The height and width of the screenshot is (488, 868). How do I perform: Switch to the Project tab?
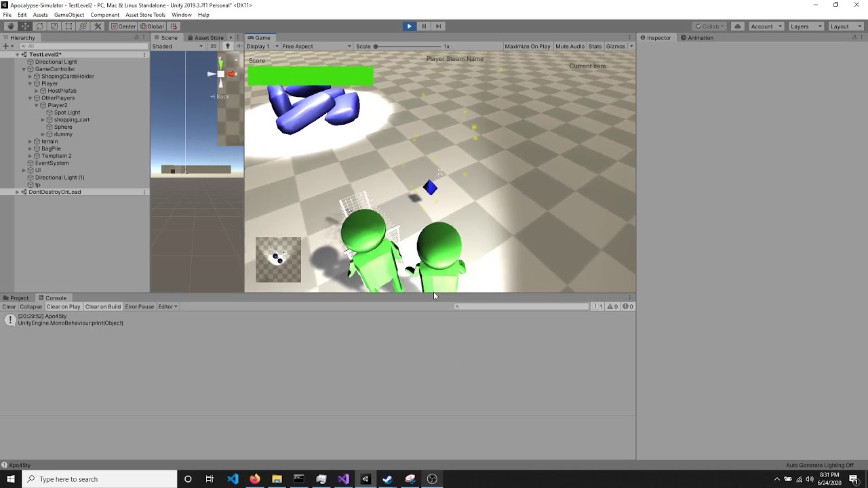click(16, 298)
